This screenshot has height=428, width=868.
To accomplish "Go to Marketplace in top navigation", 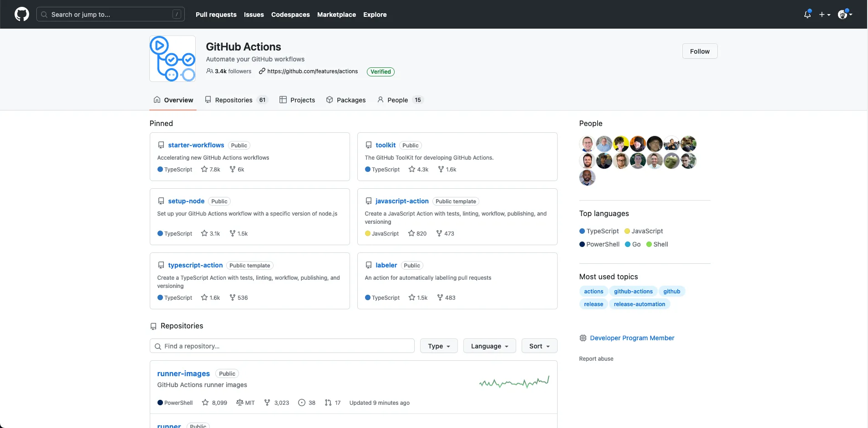I will (336, 15).
